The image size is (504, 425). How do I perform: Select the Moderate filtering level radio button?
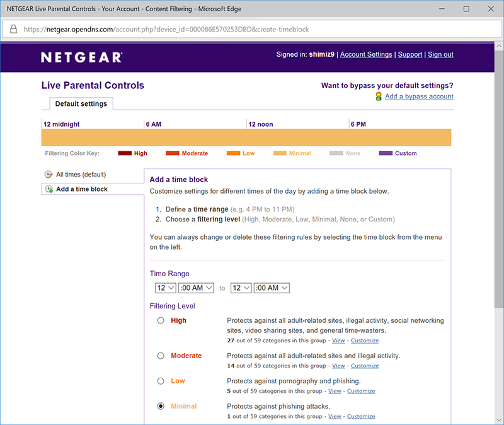161,356
